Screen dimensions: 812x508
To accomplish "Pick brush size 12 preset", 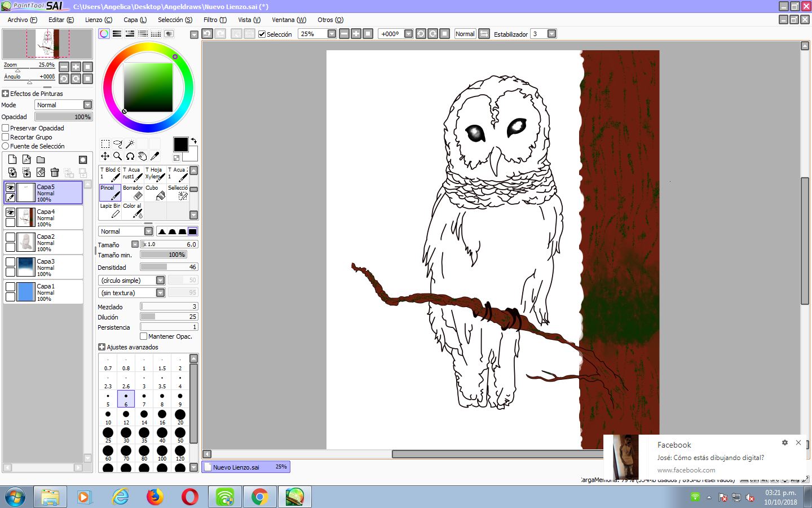I will coord(126,418).
